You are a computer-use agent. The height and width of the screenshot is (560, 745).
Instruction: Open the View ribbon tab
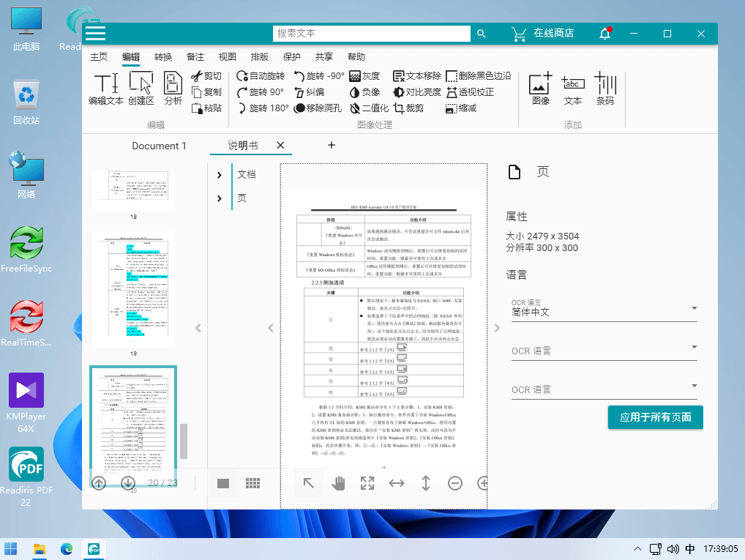227,57
